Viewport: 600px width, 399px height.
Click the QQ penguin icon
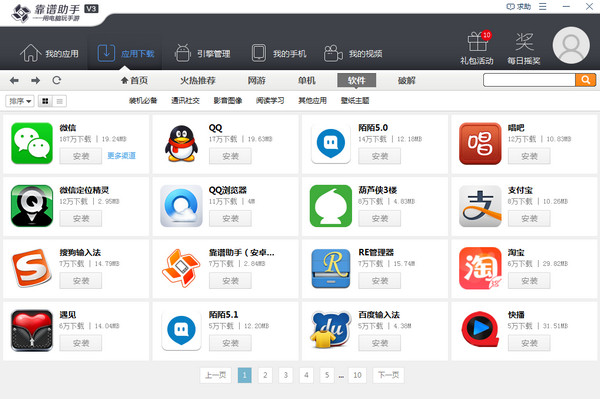[x=181, y=143]
